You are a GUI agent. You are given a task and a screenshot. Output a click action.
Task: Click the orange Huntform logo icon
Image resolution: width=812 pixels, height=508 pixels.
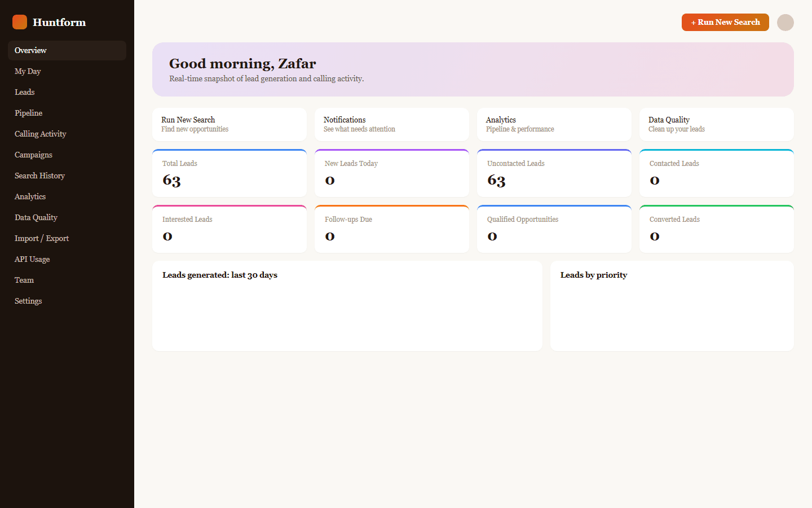(20, 22)
